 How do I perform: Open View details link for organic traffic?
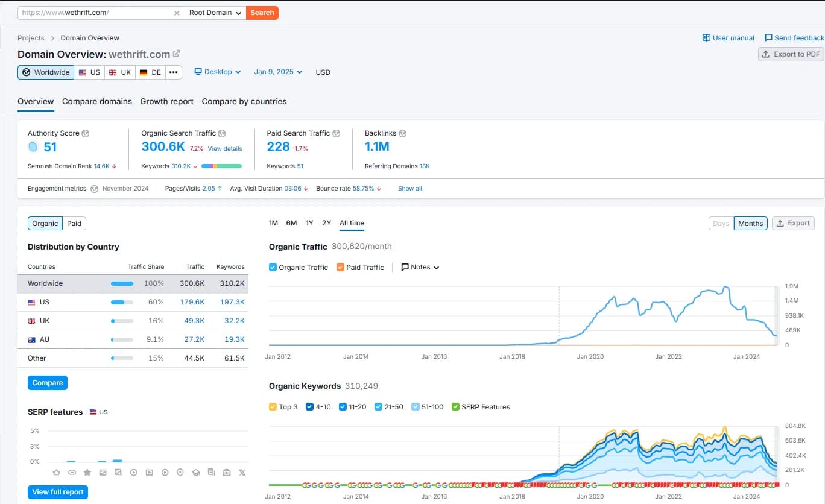pyautogui.click(x=225, y=148)
